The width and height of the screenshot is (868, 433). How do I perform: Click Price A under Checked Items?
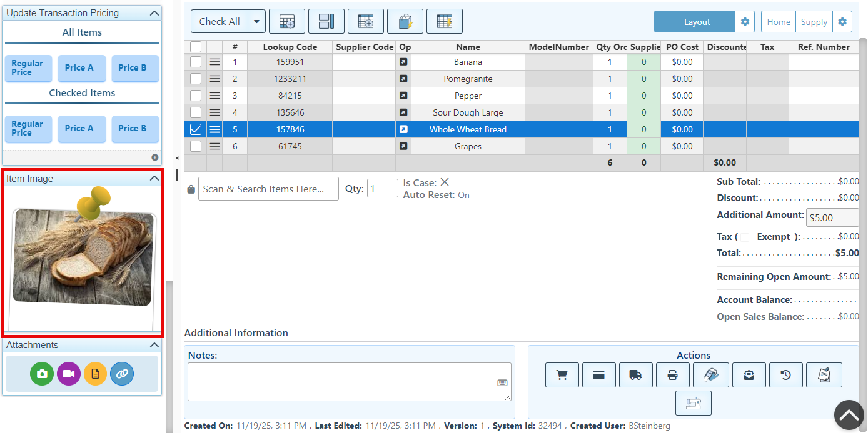(79, 129)
